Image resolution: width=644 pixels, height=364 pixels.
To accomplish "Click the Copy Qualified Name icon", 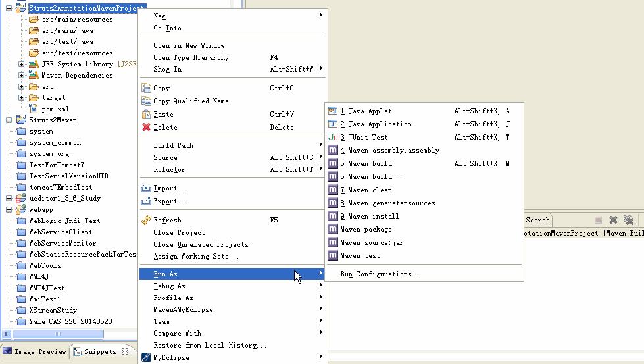I will [x=146, y=101].
